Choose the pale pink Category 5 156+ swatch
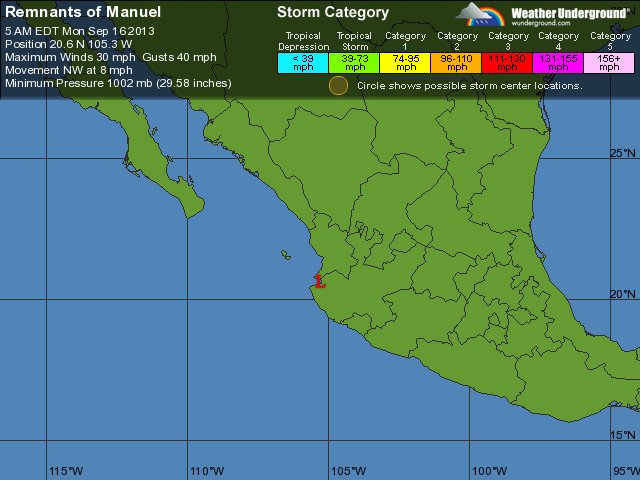Viewport: 640px width, 480px height. (x=609, y=63)
